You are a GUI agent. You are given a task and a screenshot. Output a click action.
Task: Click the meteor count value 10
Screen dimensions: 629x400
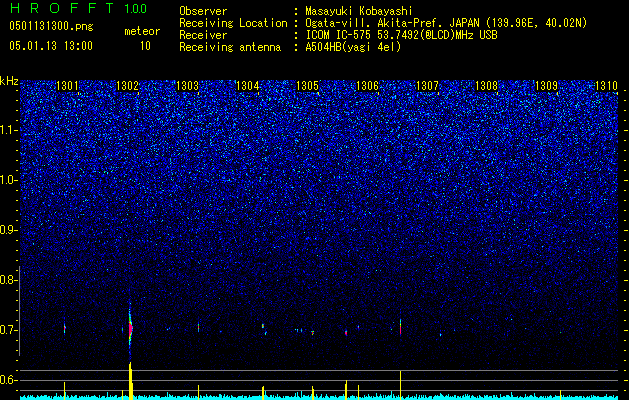click(x=145, y=46)
